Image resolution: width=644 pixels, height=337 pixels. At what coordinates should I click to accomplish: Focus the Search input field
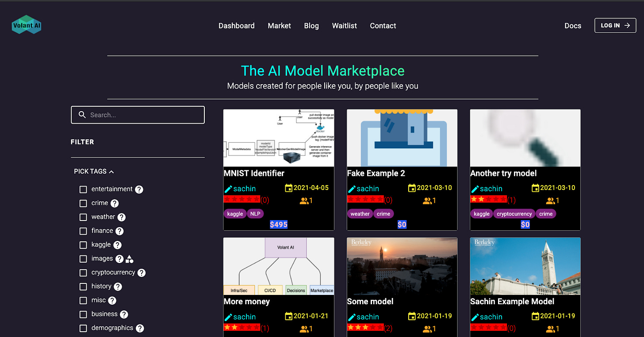[x=138, y=115]
